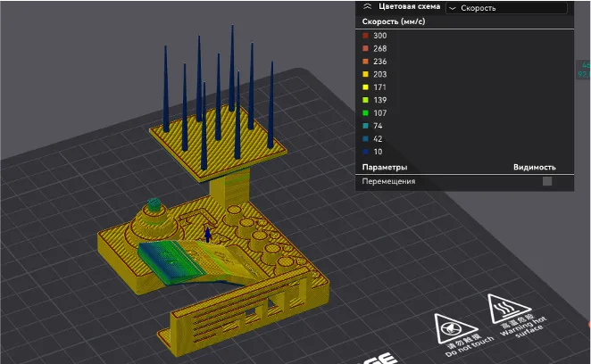This screenshot has width=591, height=364.
Task: Select the green dome on the model
Action: [155, 206]
